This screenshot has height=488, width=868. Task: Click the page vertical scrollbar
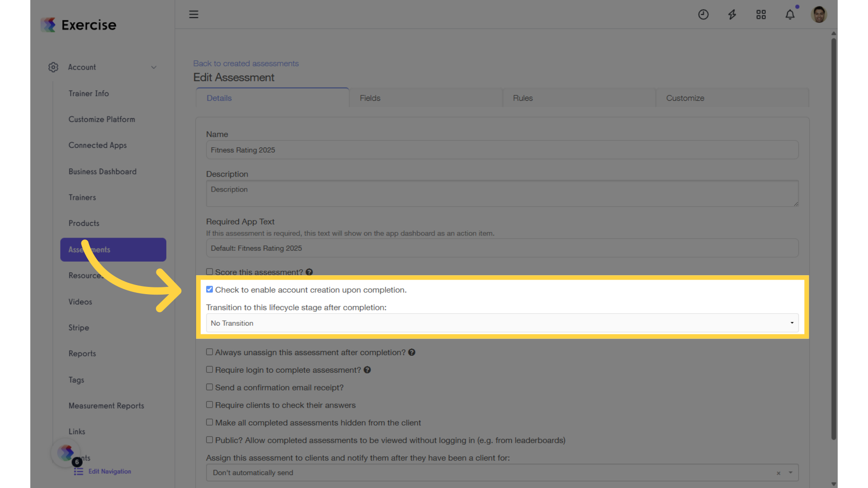(834, 239)
